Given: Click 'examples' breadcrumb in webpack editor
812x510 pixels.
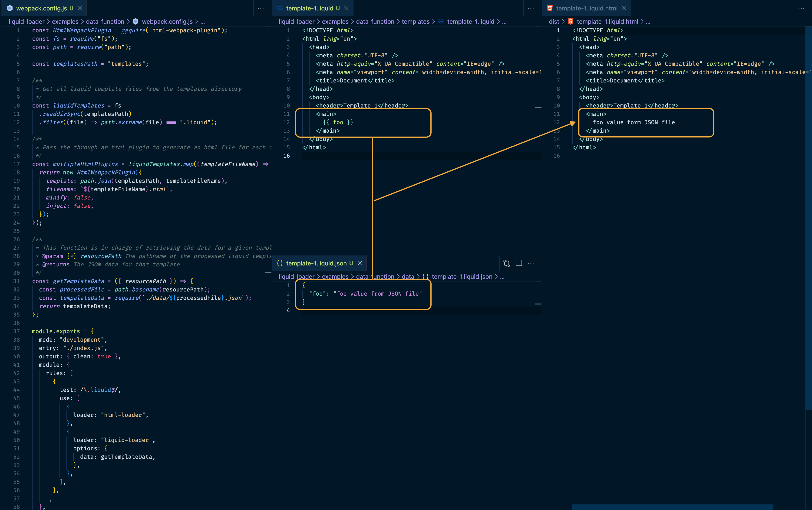Looking at the screenshot, I should [x=65, y=22].
